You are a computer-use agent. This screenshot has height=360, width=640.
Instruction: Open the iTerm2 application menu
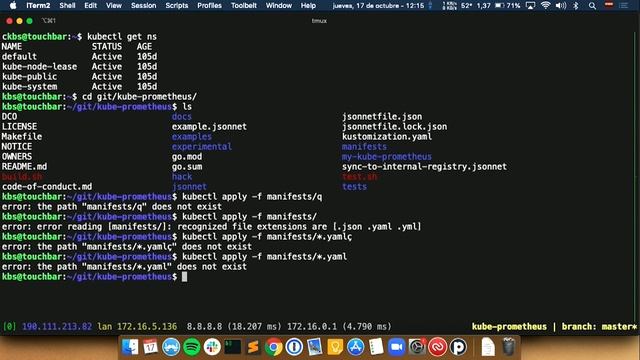[38, 6]
